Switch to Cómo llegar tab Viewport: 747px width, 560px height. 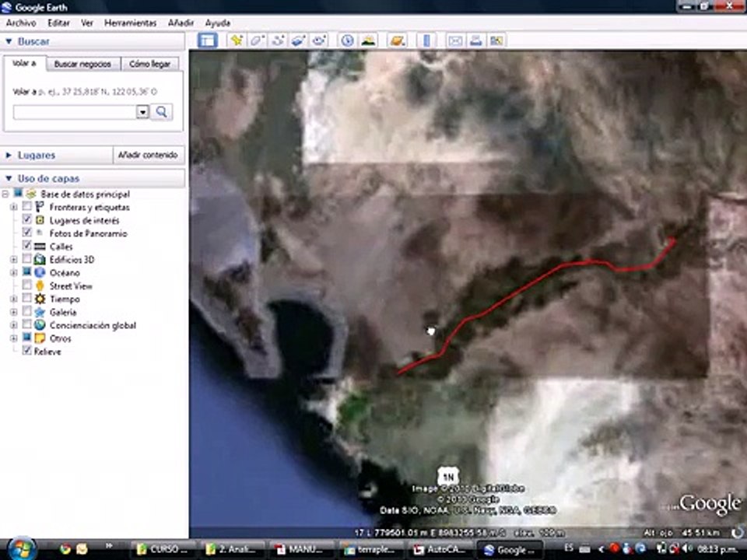149,64
